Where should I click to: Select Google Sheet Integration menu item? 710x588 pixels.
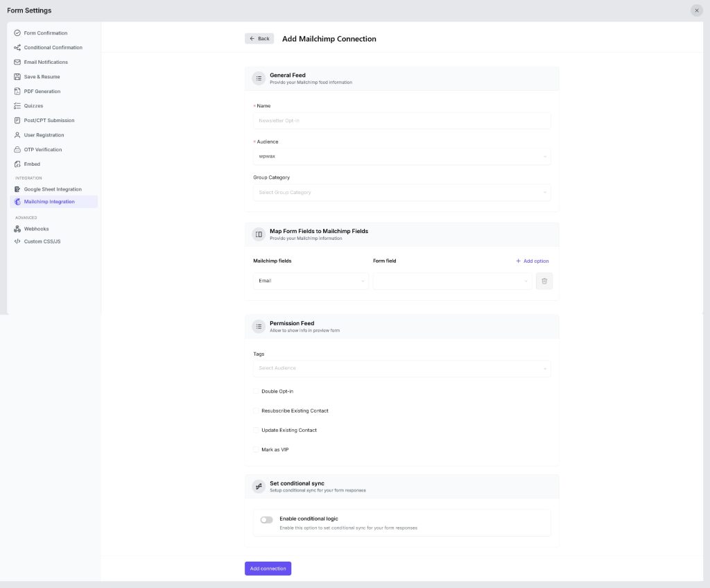tap(54, 189)
